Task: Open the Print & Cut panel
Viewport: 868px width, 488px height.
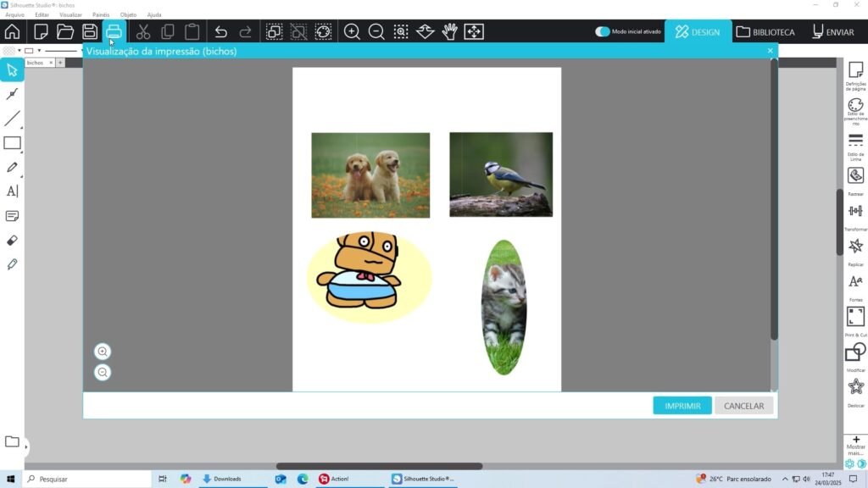Action: pyautogui.click(x=856, y=323)
